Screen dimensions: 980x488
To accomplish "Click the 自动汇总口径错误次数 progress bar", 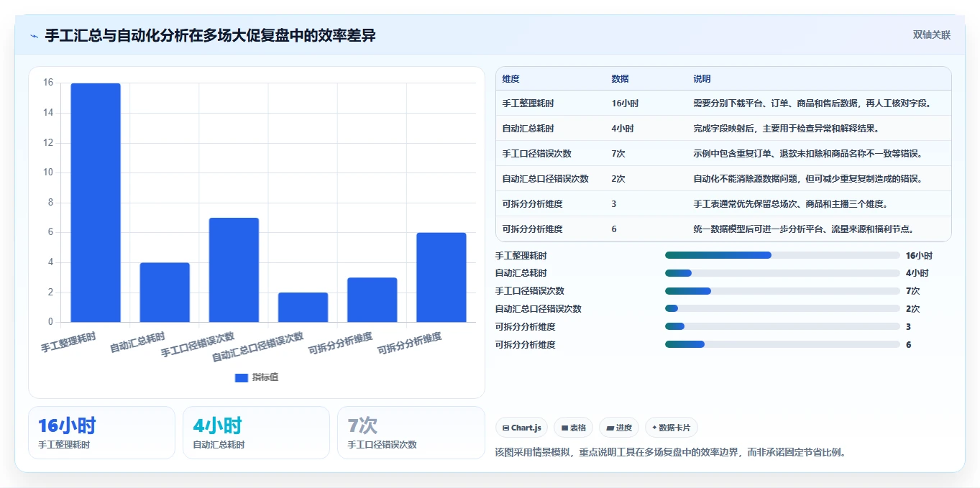I will 783,309.
